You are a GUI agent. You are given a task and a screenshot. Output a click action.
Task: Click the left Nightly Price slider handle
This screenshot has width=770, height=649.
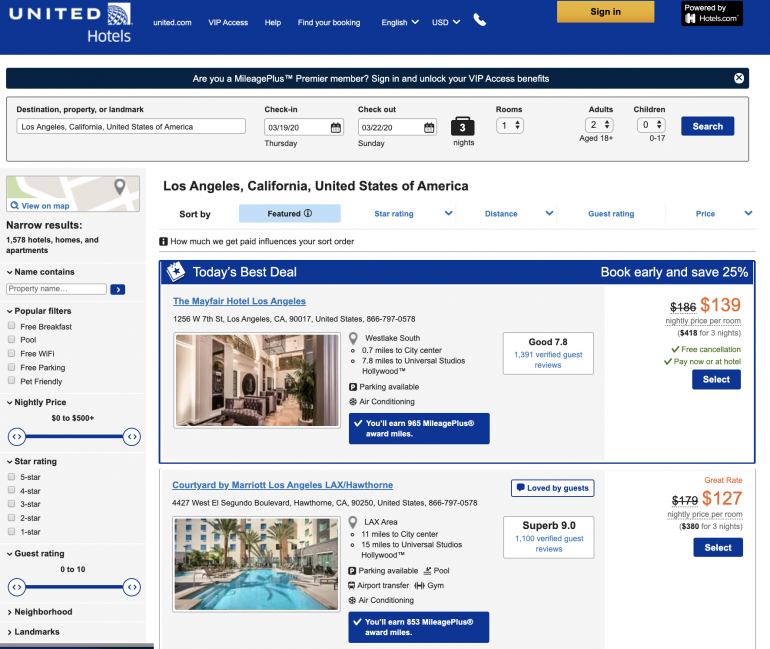click(17, 436)
